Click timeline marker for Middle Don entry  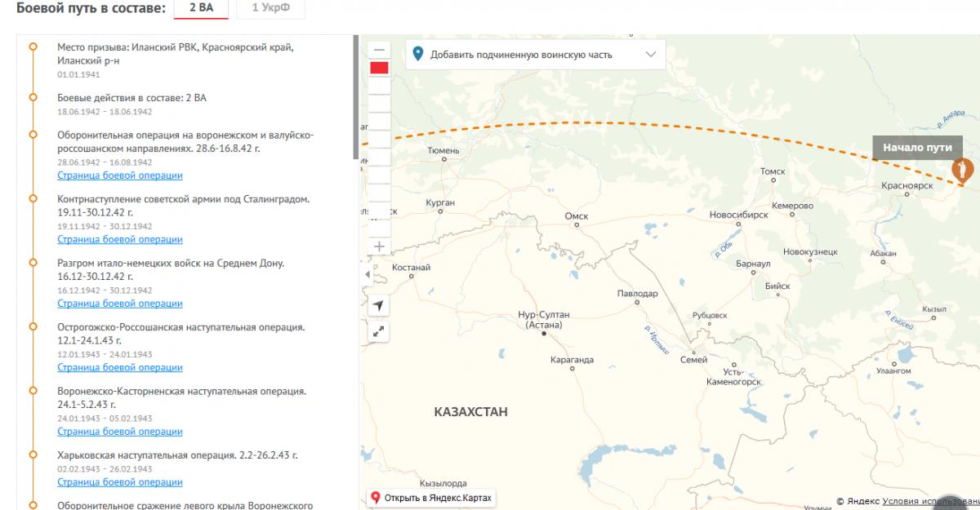click(x=33, y=263)
